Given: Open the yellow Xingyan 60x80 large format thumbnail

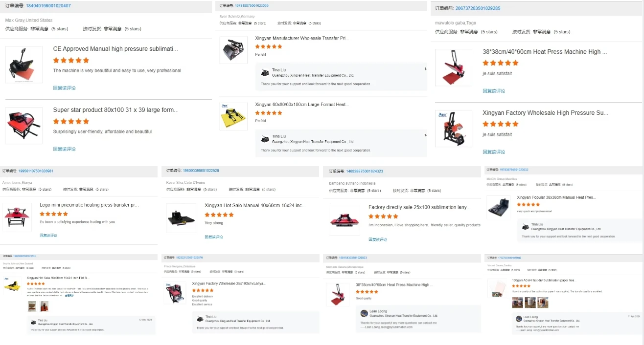Looking at the screenshot, I should [233, 116].
